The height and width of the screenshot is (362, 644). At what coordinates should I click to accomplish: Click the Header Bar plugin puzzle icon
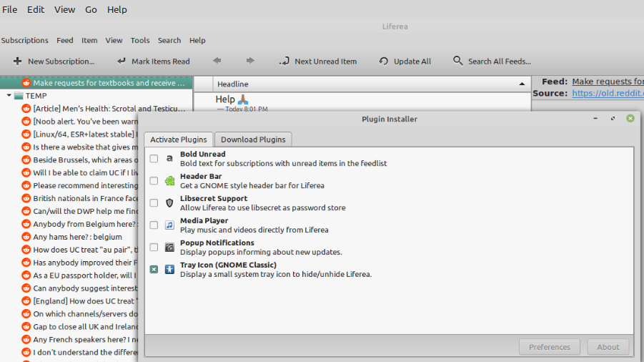(x=169, y=181)
